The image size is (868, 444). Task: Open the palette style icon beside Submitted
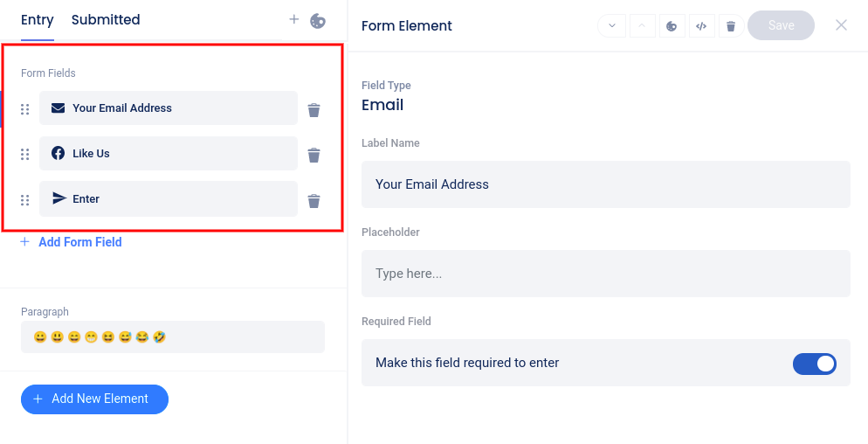pos(318,20)
